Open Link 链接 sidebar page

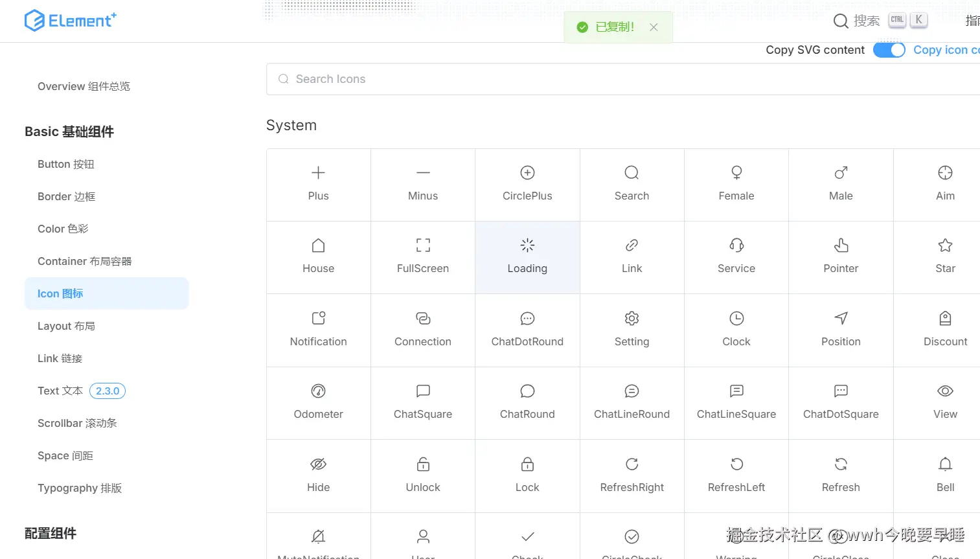60,358
